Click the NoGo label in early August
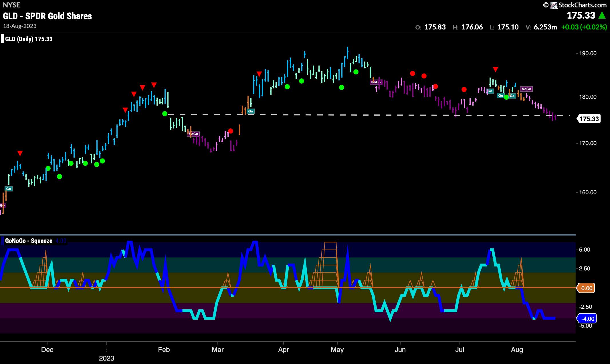This screenshot has height=364, width=610. pos(526,89)
